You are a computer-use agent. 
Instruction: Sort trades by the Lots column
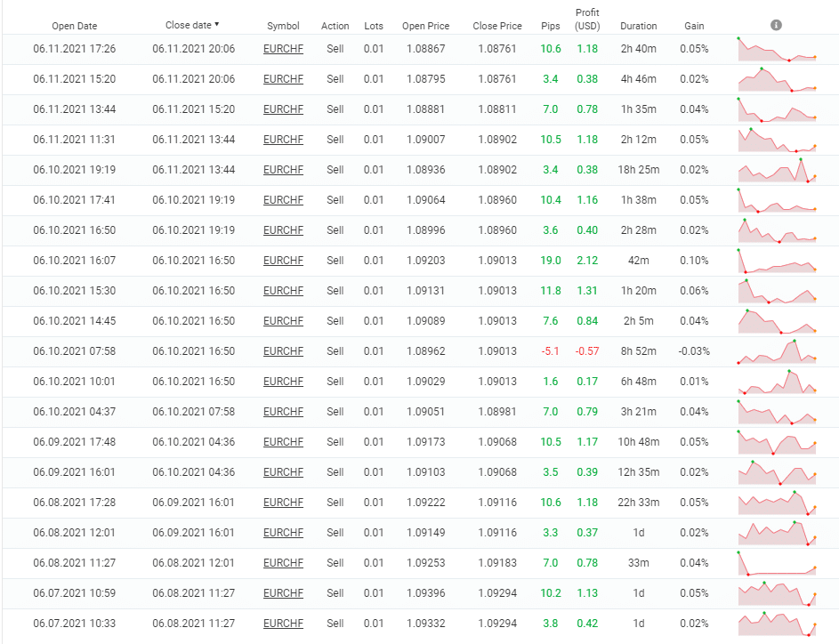374,26
